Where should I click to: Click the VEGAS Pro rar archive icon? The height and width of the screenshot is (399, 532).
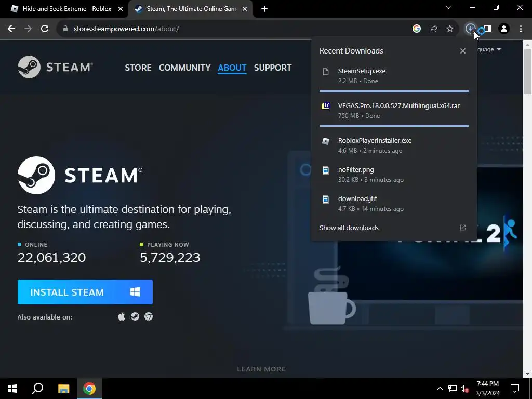point(326,106)
